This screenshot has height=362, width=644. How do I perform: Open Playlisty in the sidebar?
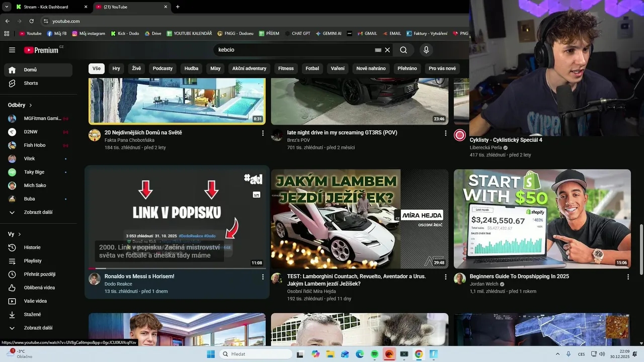[x=39, y=261]
